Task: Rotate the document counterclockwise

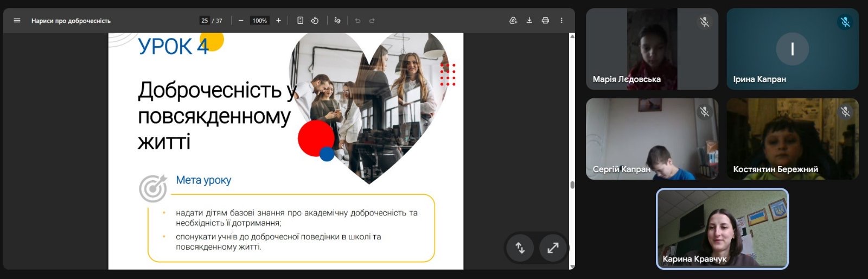Action: (315, 21)
